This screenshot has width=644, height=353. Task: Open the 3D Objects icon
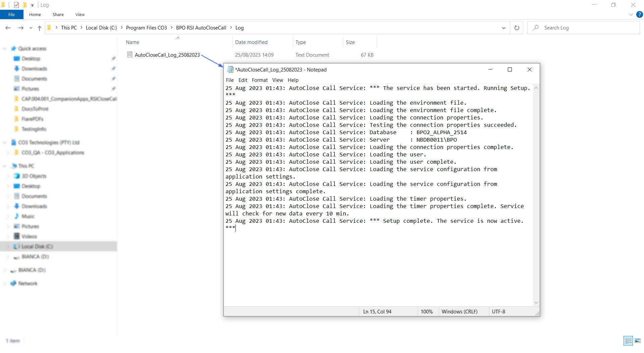click(x=17, y=176)
